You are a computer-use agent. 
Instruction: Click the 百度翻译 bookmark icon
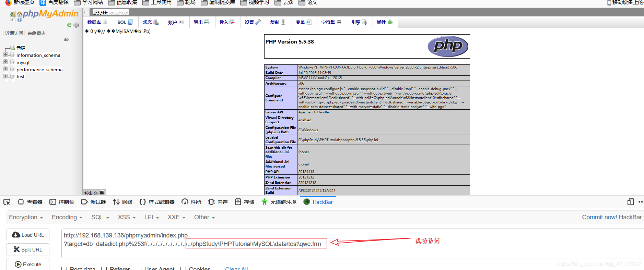pyautogui.click(x=43, y=2)
